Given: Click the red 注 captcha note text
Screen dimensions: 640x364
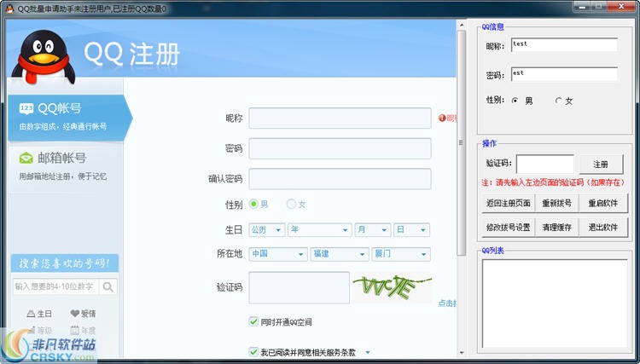Looking at the screenshot, I should tap(553, 182).
